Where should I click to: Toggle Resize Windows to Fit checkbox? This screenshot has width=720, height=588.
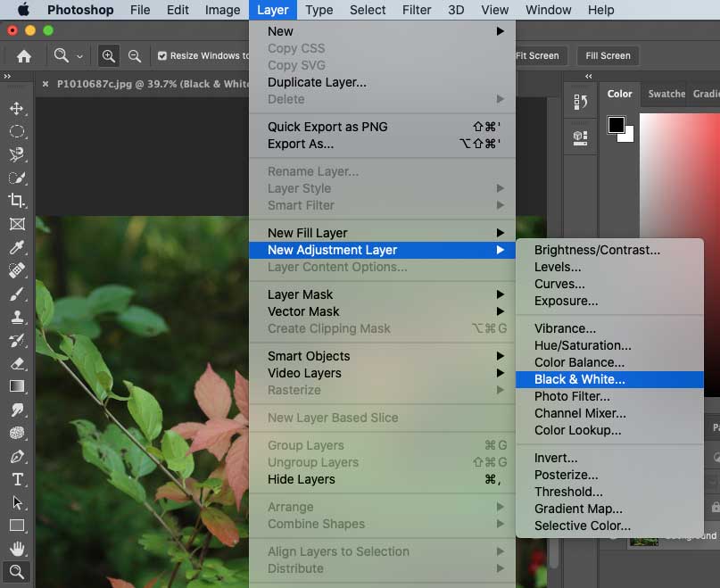coord(162,56)
